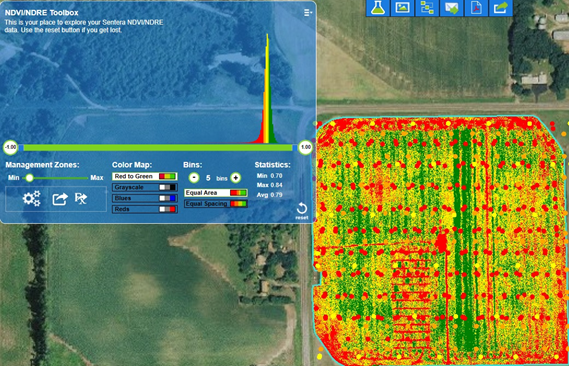This screenshot has height=366, width=569.
Task: Open management zone gears settings
Action: (x=32, y=198)
